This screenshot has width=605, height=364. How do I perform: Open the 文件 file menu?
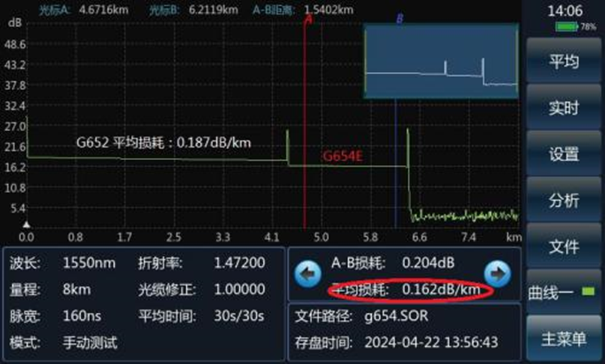click(x=564, y=246)
